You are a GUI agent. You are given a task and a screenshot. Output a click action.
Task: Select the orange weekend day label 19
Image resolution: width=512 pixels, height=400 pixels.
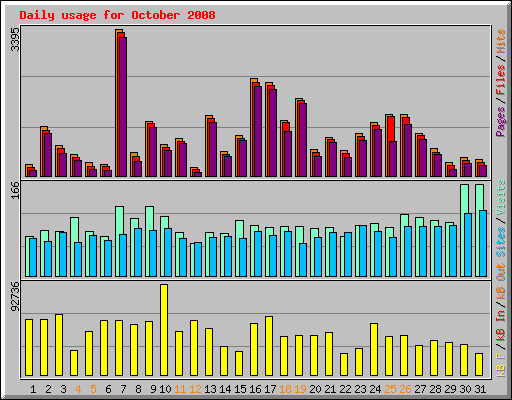(300, 389)
